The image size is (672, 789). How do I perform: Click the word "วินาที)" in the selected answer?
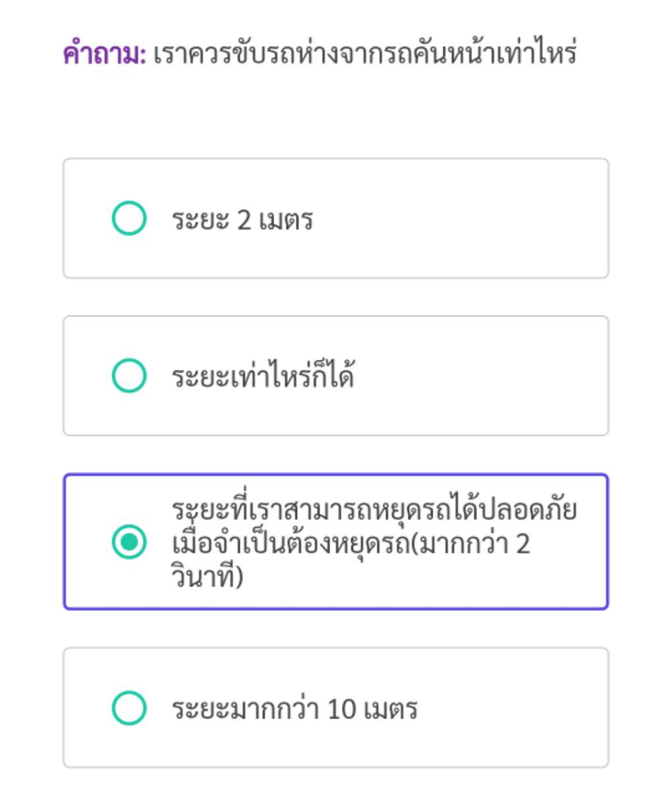click(x=208, y=575)
